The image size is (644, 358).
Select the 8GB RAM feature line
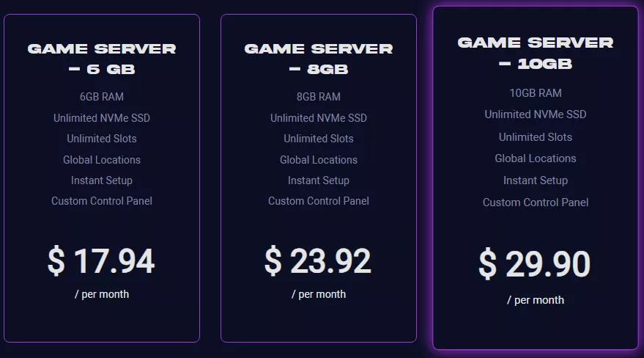coord(319,97)
